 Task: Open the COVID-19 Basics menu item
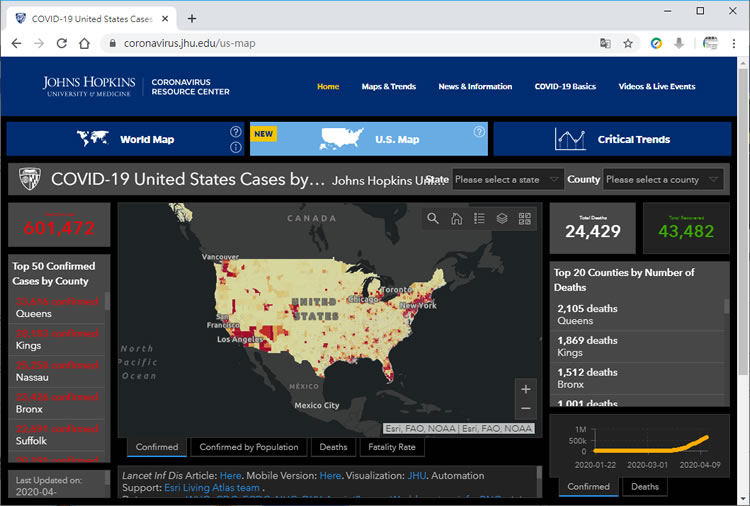(565, 87)
